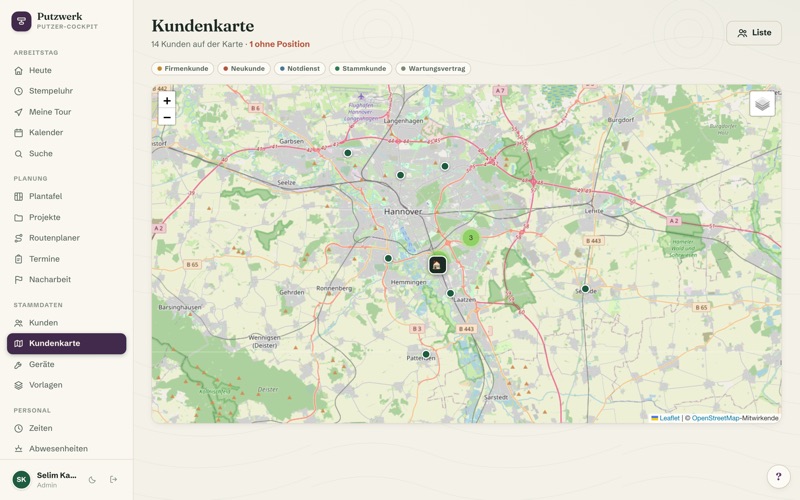Image resolution: width=800 pixels, height=500 pixels.
Task: Zoom out on the map
Action: [167, 117]
